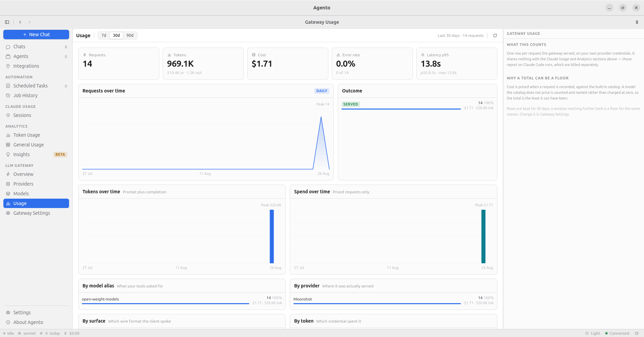
Task: Go back with the left chevron
Action: (20, 22)
